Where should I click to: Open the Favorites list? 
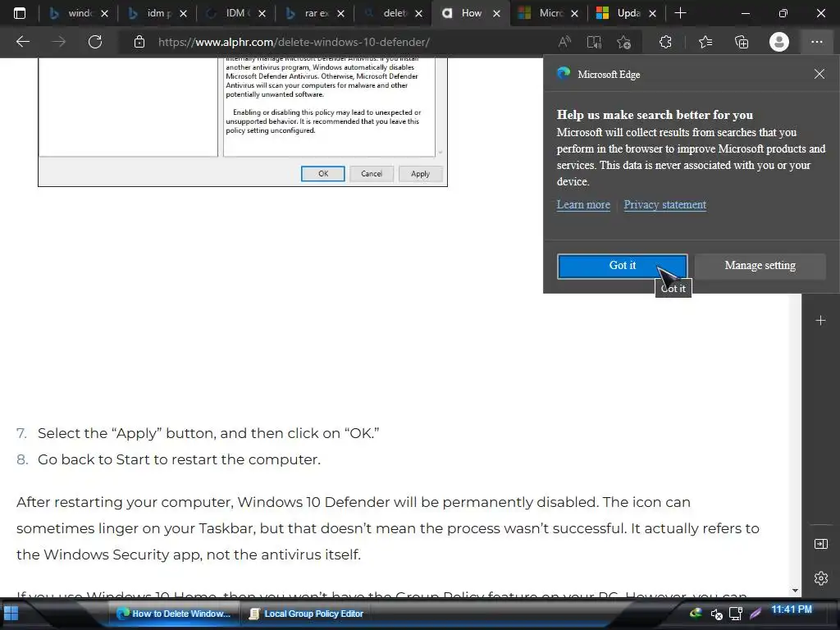705,42
